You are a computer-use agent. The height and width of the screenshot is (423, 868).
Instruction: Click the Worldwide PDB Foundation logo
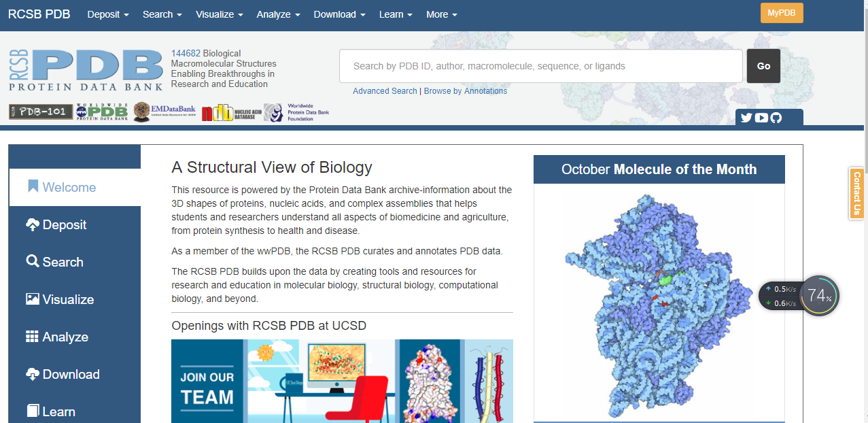(x=296, y=112)
